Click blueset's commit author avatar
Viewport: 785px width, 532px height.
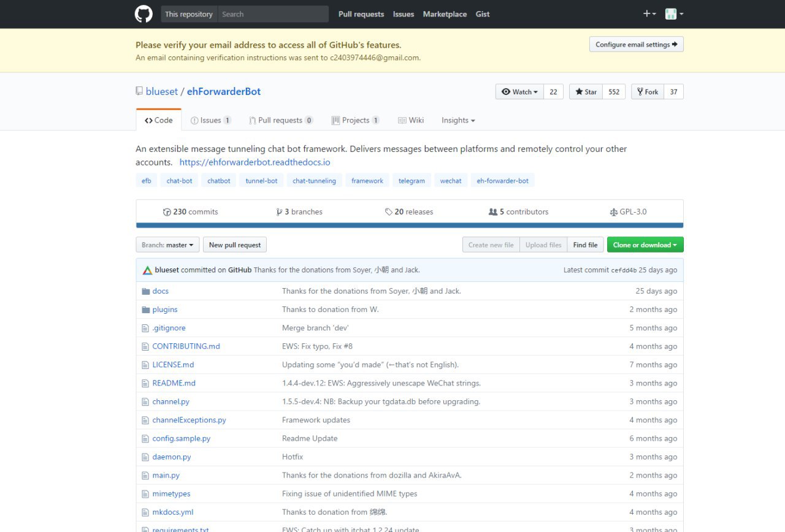point(148,270)
